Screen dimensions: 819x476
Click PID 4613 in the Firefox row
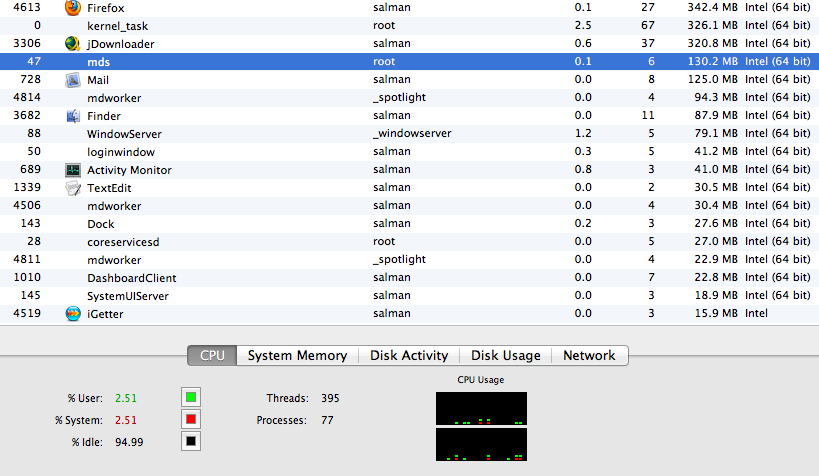(27, 7)
